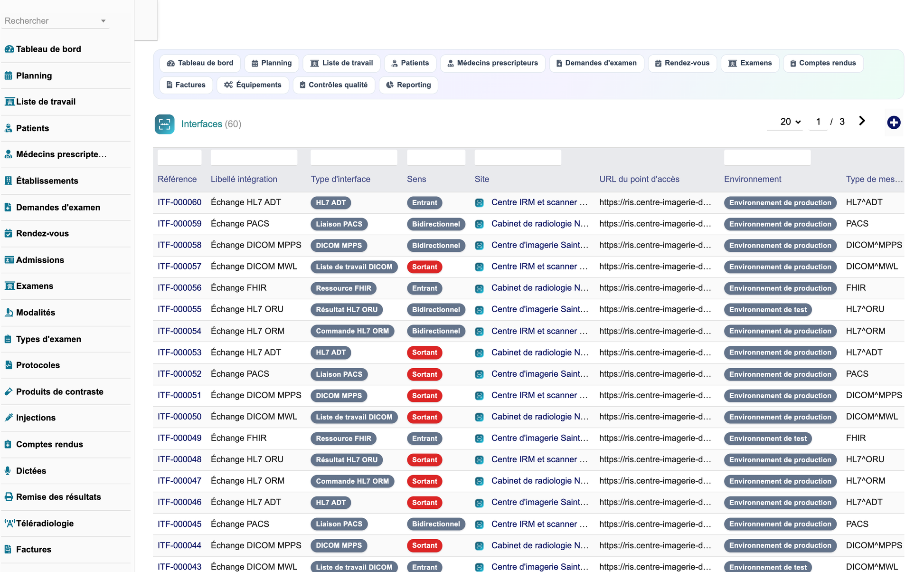Screen dimensions: 924x572
Task: Open the Rechercher dropdown
Action: click(x=55, y=21)
